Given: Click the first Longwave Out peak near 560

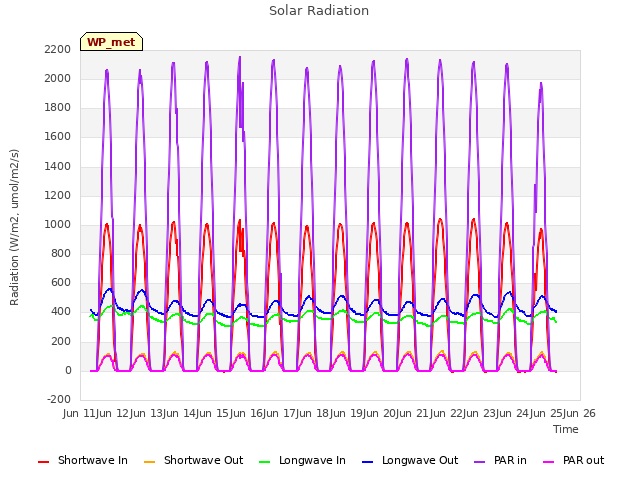Looking at the screenshot, I should pos(109,289).
